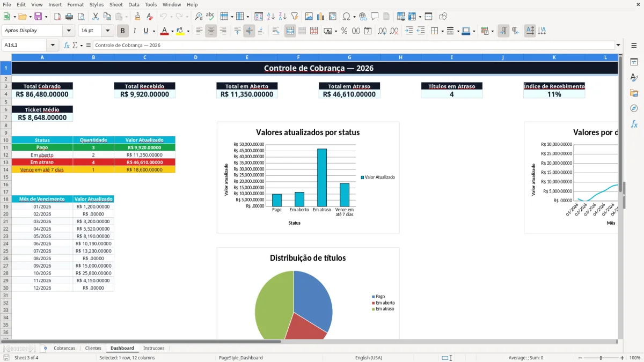Click Clear Direct Formatting icon
This screenshot has width=644, height=362.
149,17
